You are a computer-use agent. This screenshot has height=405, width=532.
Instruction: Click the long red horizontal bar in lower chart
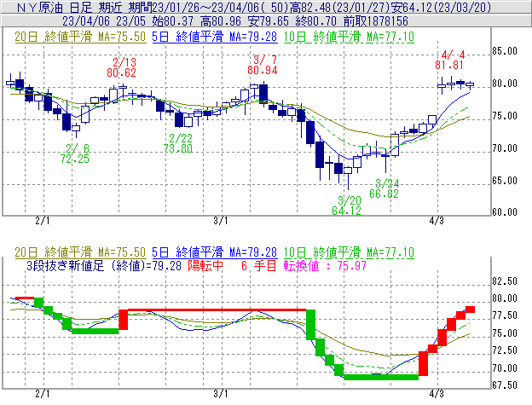click(217, 310)
